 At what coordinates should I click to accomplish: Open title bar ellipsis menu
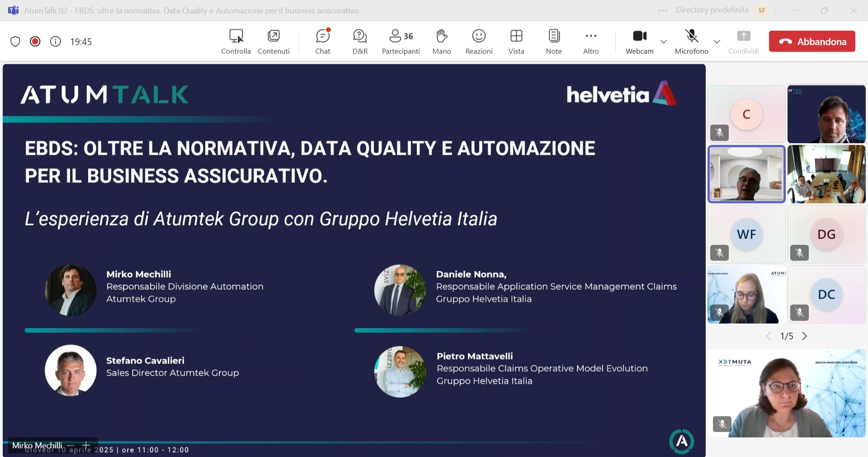pyautogui.click(x=662, y=10)
